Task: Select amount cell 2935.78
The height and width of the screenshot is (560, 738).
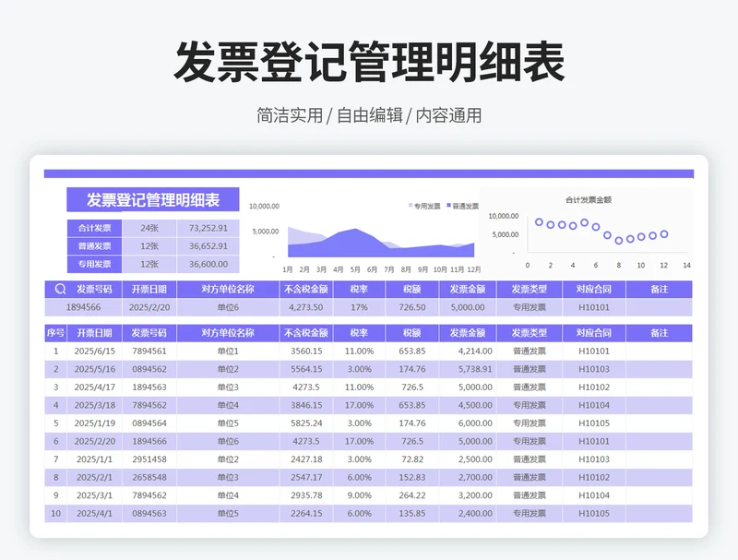Action: click(306, 495)
